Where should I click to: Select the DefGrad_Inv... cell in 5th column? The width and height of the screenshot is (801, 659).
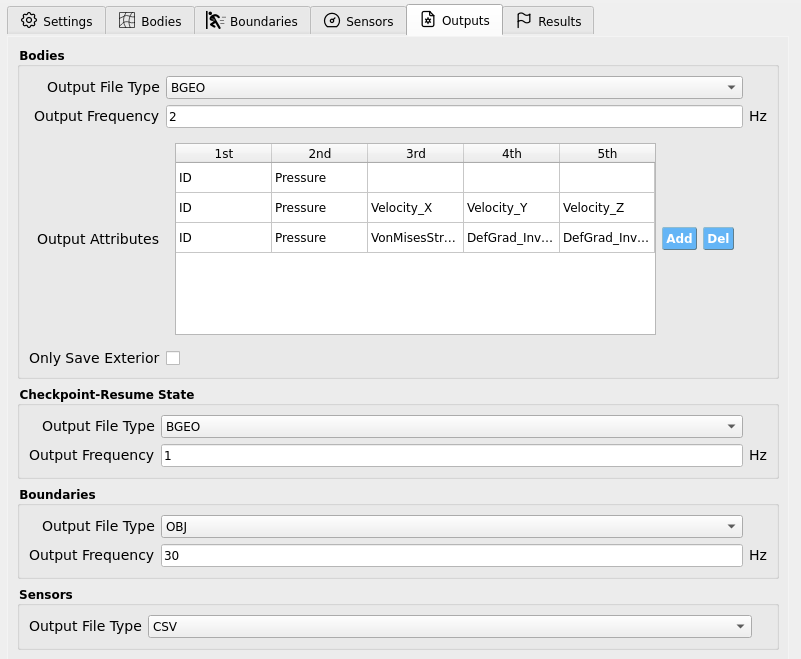pyautogui.click(x=607, y=238)
